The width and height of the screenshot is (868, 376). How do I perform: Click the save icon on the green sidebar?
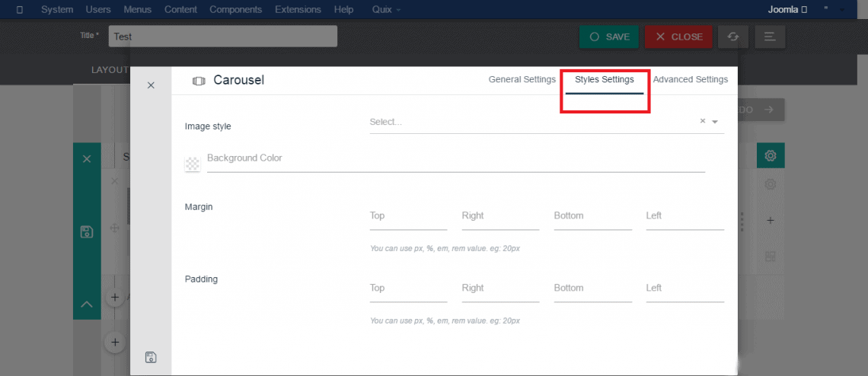(87, 231)
